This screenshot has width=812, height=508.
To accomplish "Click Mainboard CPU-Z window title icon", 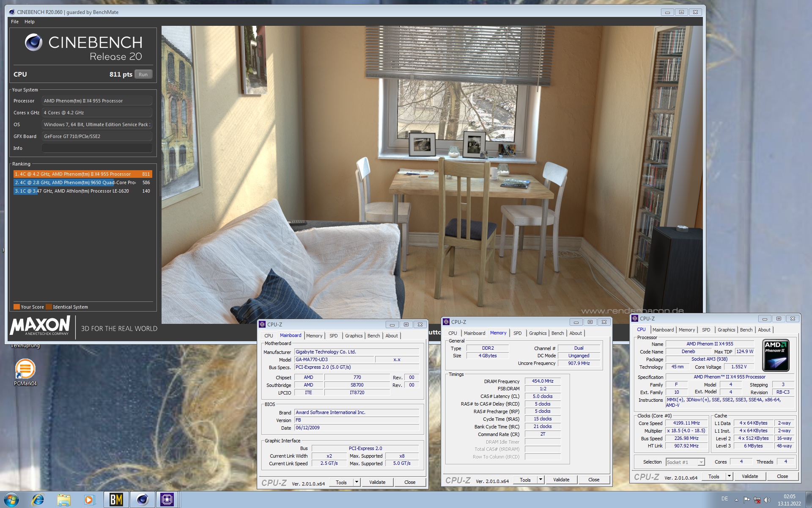I will coord(262,324).
